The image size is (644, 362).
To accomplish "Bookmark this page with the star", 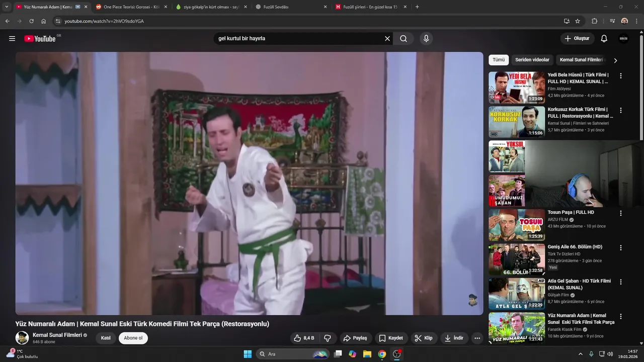I will point(578,21).
